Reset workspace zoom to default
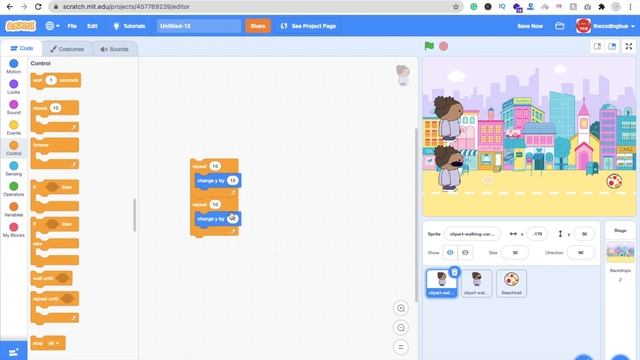This screenshot has width=640, height=360. [x=401, y=347]
